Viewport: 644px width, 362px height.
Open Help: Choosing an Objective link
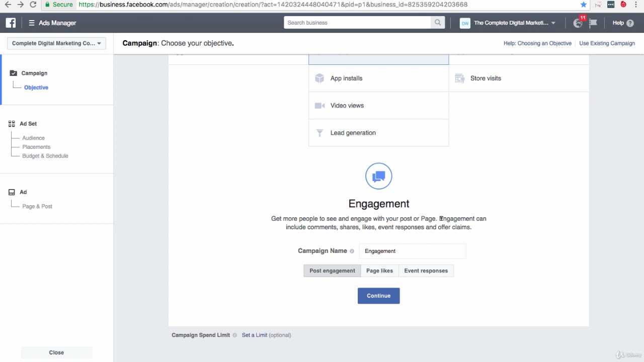[537, 43]
